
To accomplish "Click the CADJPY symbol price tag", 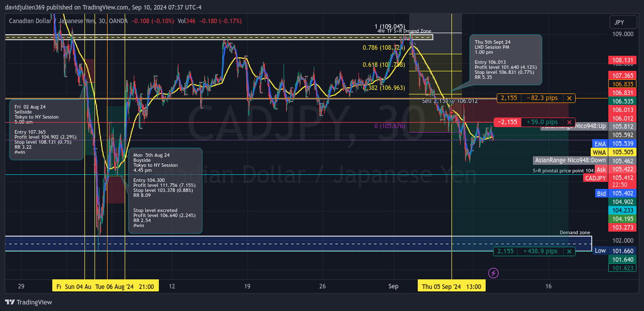I will point(595,178).
